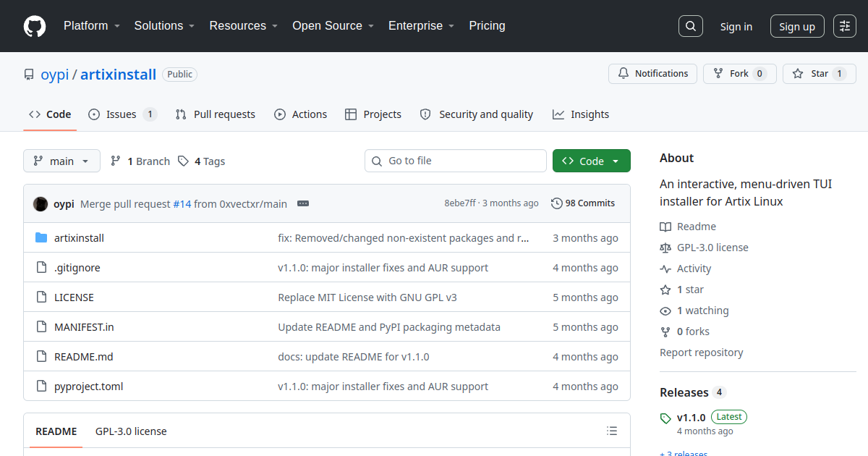Open the main branch selector dropdown

click(61, 161)
